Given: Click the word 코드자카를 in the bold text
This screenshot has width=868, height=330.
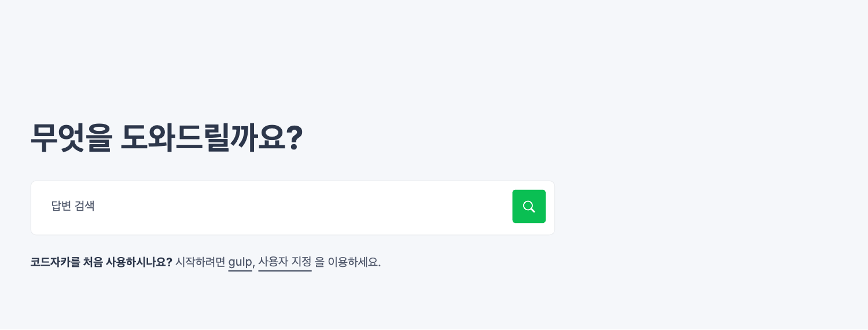Looking at the screenshot, I should point(52,262).
